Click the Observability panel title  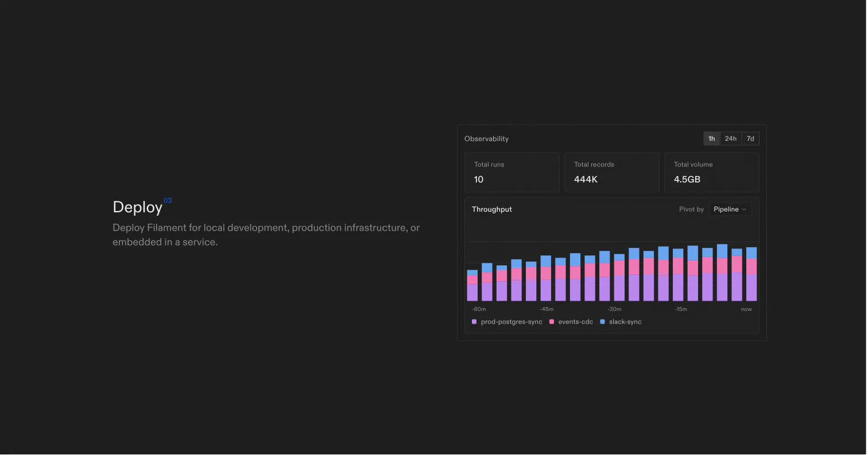click(x=487, y=139)
